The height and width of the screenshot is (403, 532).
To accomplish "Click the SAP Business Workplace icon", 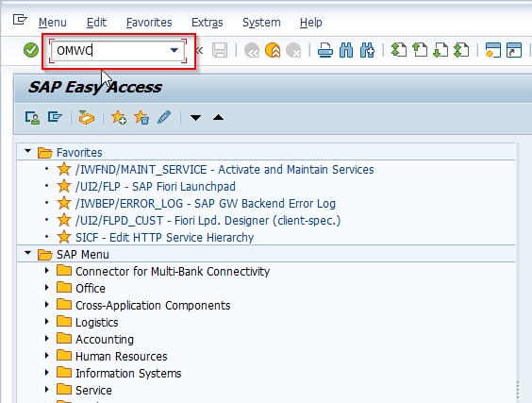I will (x=86, y=117).
